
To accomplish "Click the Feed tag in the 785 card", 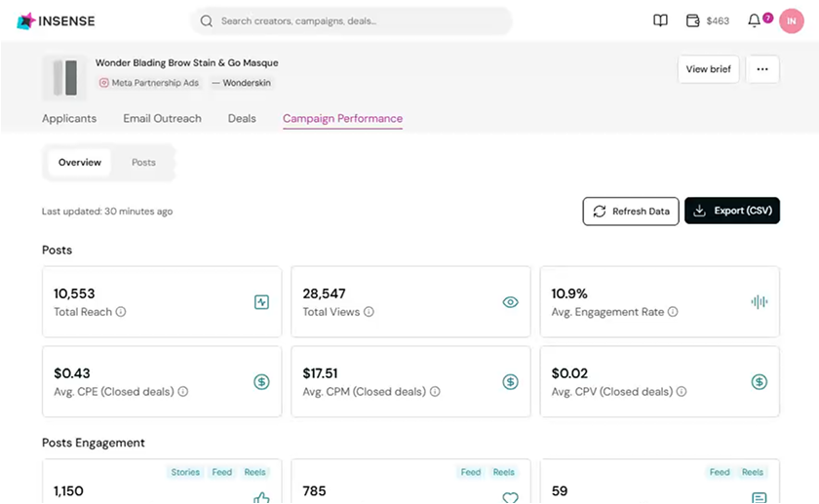I will pos(471,472).
